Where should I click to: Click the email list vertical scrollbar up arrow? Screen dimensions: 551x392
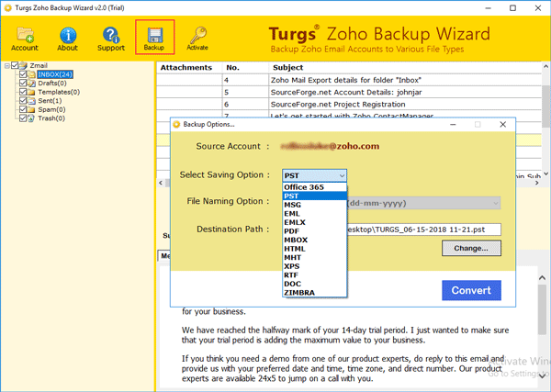[545, 66]
